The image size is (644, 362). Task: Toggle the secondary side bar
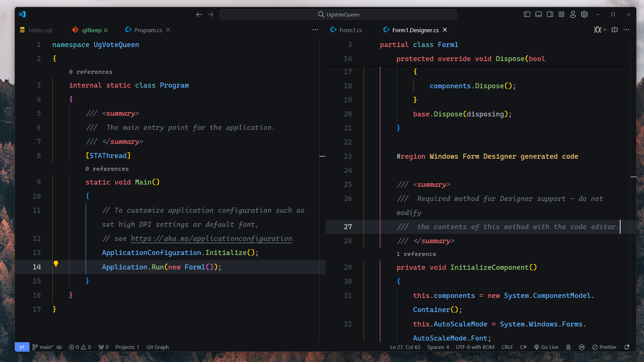(x=550, y=14)
